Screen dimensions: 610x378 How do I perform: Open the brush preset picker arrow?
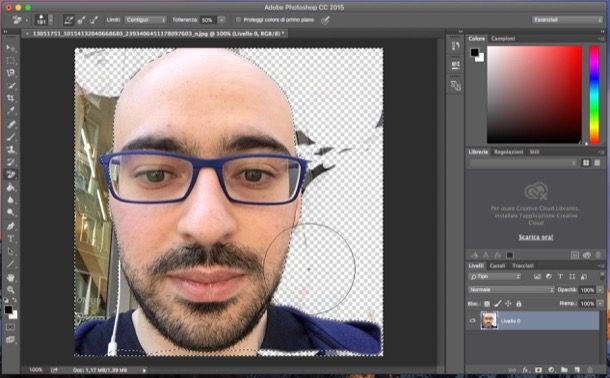pyautogui.click(x=51, y=20)
